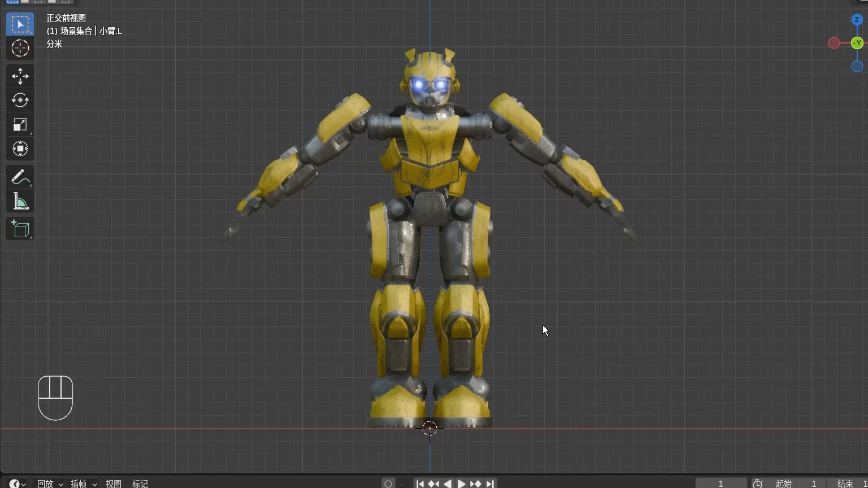
Task: Open the 插帧 keying dropdown
Action: (x=83, y=483)
